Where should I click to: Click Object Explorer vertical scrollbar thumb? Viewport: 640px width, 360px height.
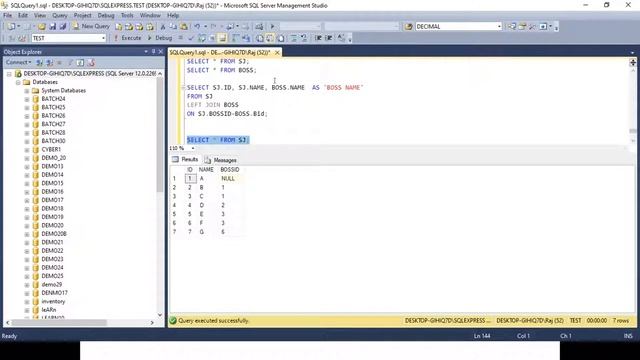160,135
